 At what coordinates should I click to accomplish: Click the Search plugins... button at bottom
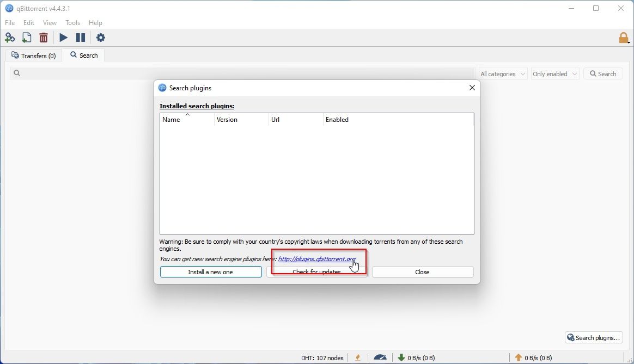[x=594, y=337]
